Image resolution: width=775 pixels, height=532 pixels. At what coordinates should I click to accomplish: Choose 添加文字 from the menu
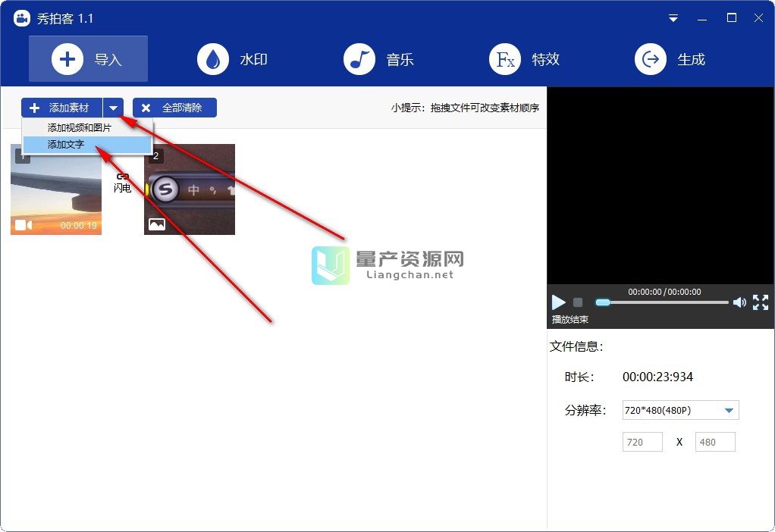click(87, 144)
